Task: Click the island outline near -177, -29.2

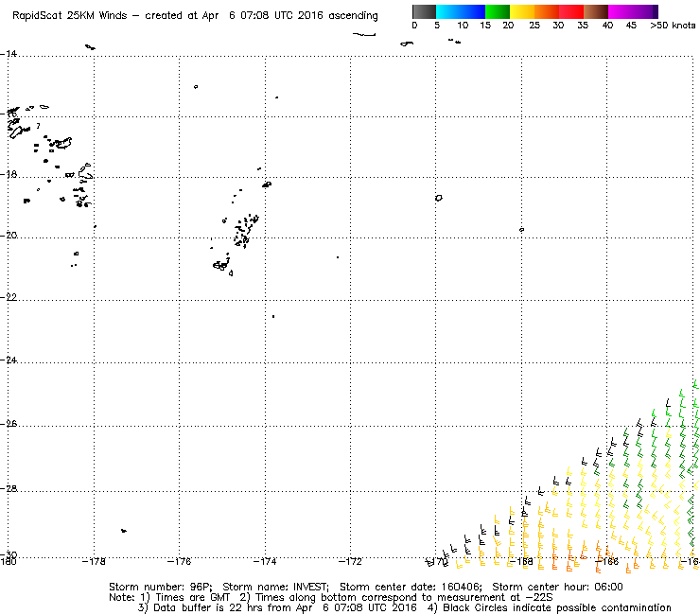Action: 124,531
